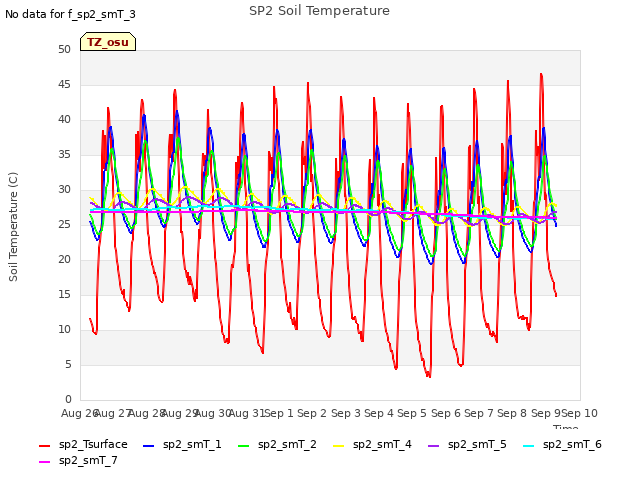Select the sp2_smT_7 legend label
Image resolution: width=640 pixels, height=480 pixels.
click(88, 460)
